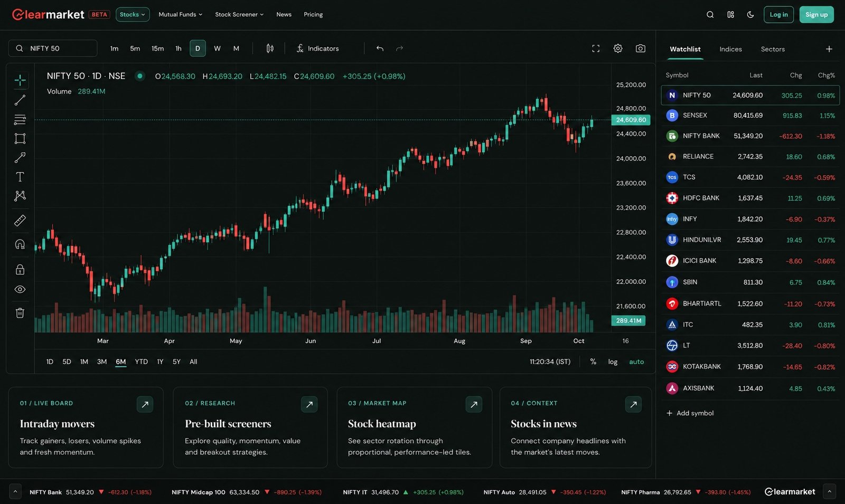
Task: Select the trend line drawing tool
Action: [x=20, y=100]
